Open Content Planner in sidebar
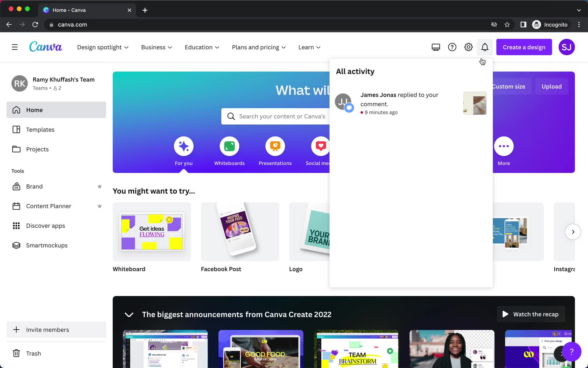Viewport: 588px width, 368px height. point(56,206)
